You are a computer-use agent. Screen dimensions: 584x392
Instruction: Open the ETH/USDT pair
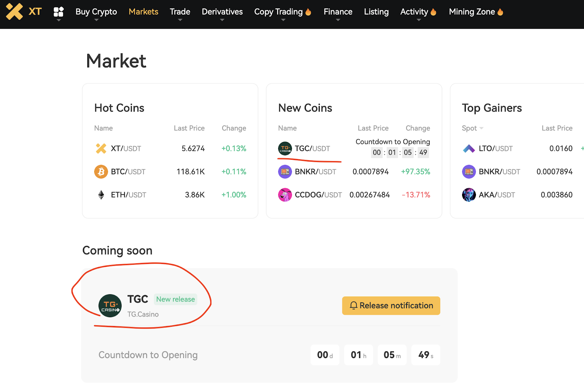[128, 195]
